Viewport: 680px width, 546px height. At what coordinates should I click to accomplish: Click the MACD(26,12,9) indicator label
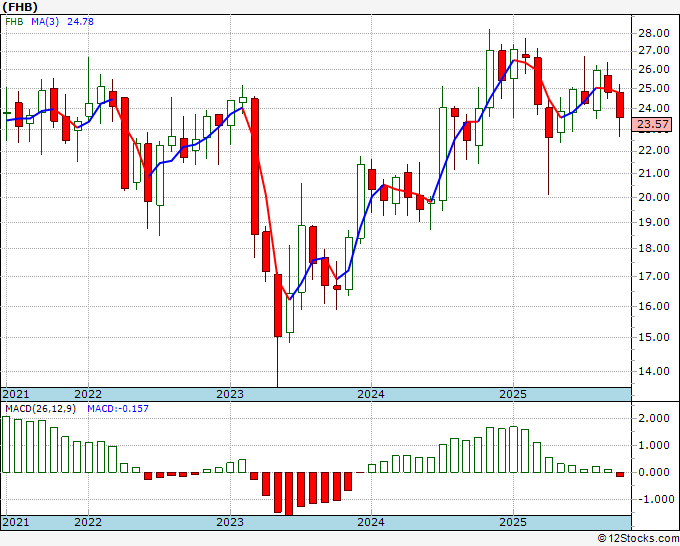coord(40,409)
